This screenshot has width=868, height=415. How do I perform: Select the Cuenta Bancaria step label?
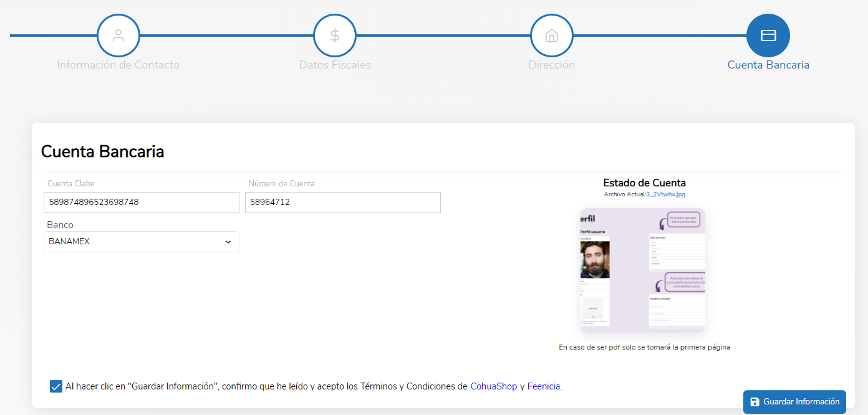[768, 65]
